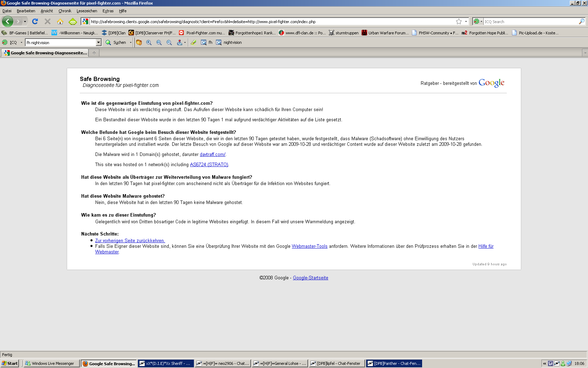Open the Webmaster-Tools link
This screenshot has width=588, height=368.
pos(310,246)
